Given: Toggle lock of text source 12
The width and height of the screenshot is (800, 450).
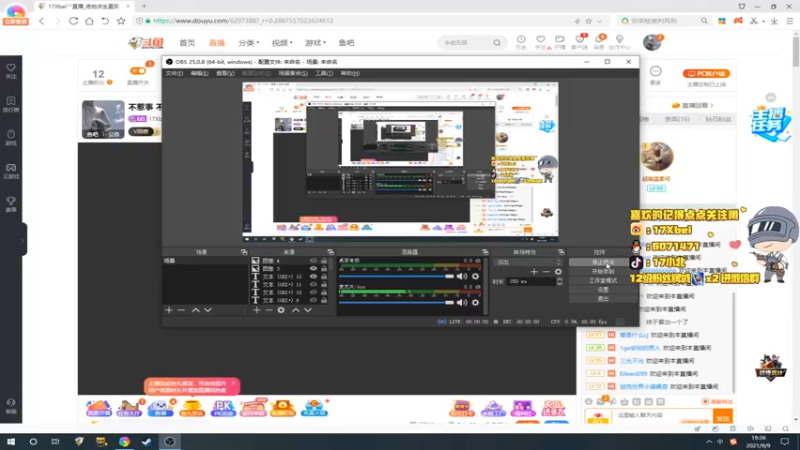Looking at the screenshot, I should click(324, 277).
